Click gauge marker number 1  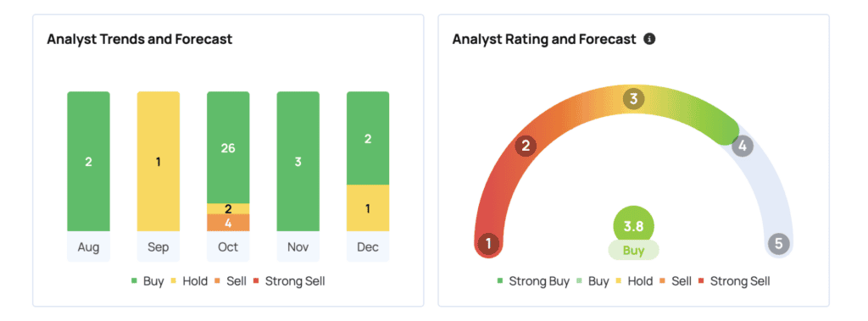point(488,244)
